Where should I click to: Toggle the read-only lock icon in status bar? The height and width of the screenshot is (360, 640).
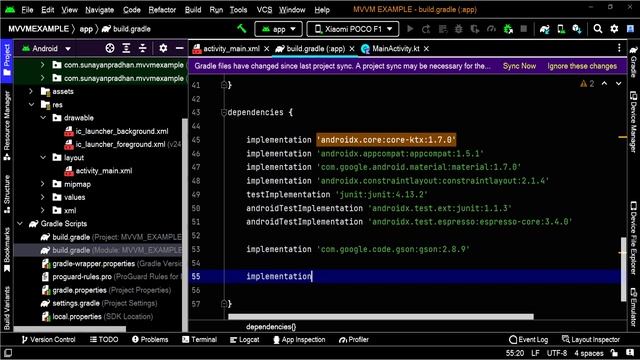[614, 353]
